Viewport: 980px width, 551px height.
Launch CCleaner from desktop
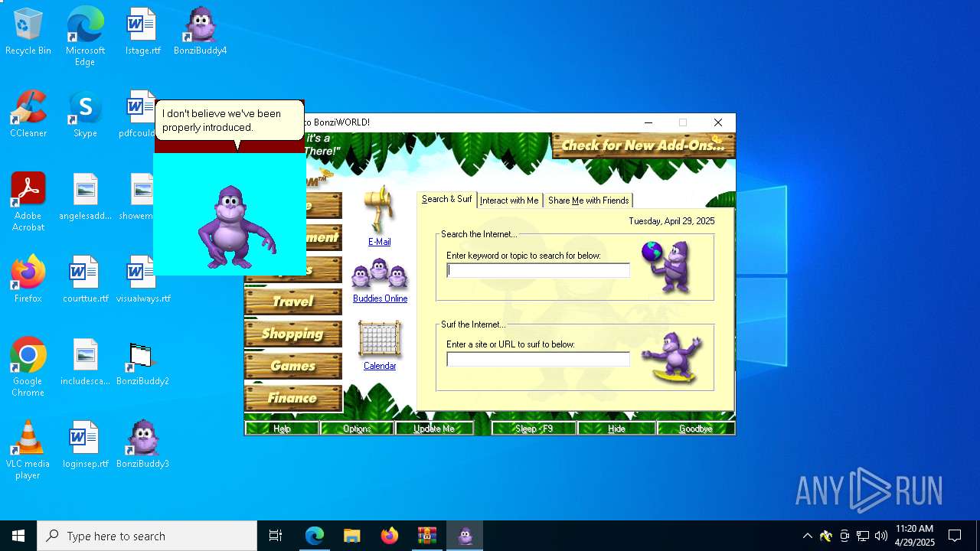[x=28, y=115]
